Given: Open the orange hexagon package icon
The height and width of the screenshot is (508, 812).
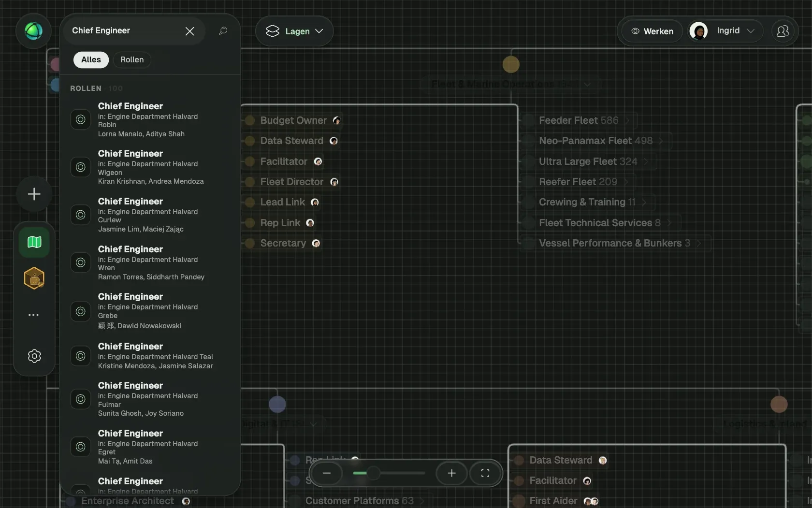Looking at the screenshot, I should [x=34, y=278].
